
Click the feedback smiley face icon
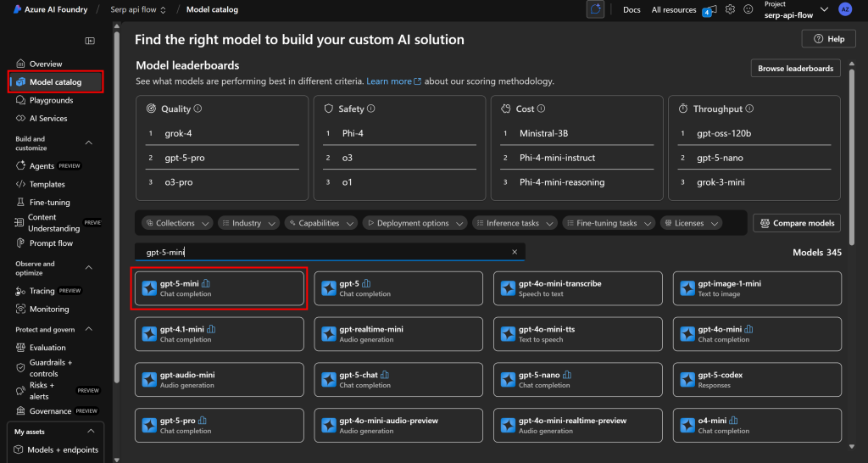(748, 9)
